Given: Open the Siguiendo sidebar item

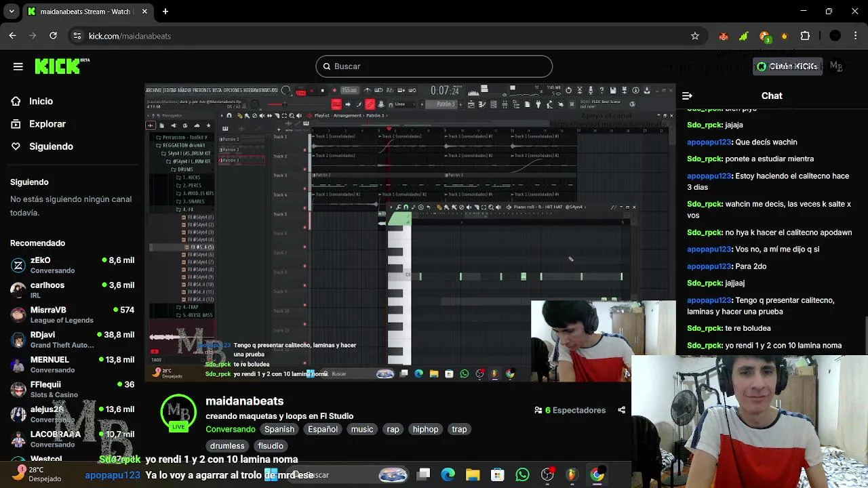Looking at the screenshot, I should click(x=51, y=146).
